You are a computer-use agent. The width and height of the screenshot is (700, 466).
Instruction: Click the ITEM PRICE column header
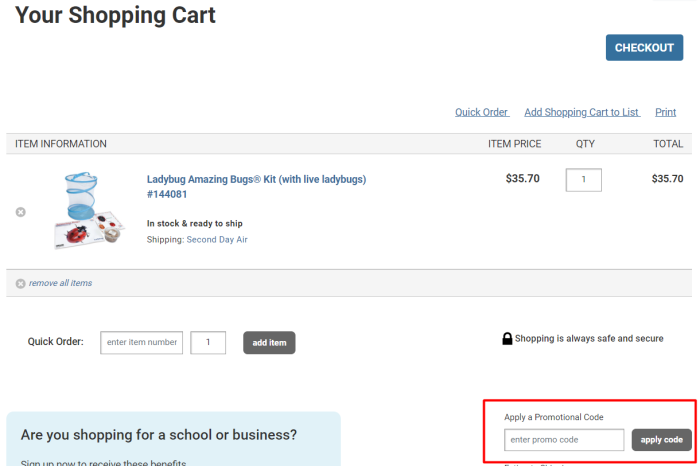click(x=514, y=144)
